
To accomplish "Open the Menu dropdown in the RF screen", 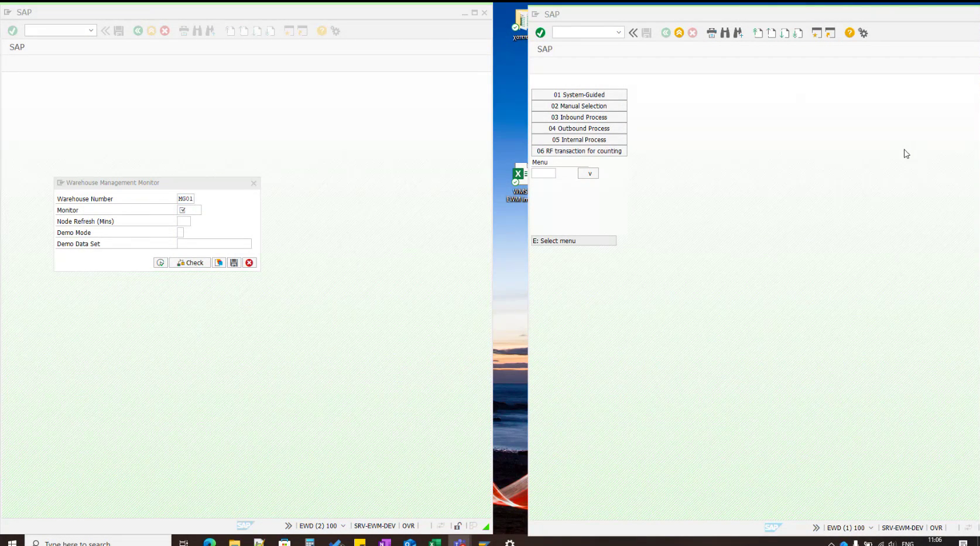I will click(588, 173).
